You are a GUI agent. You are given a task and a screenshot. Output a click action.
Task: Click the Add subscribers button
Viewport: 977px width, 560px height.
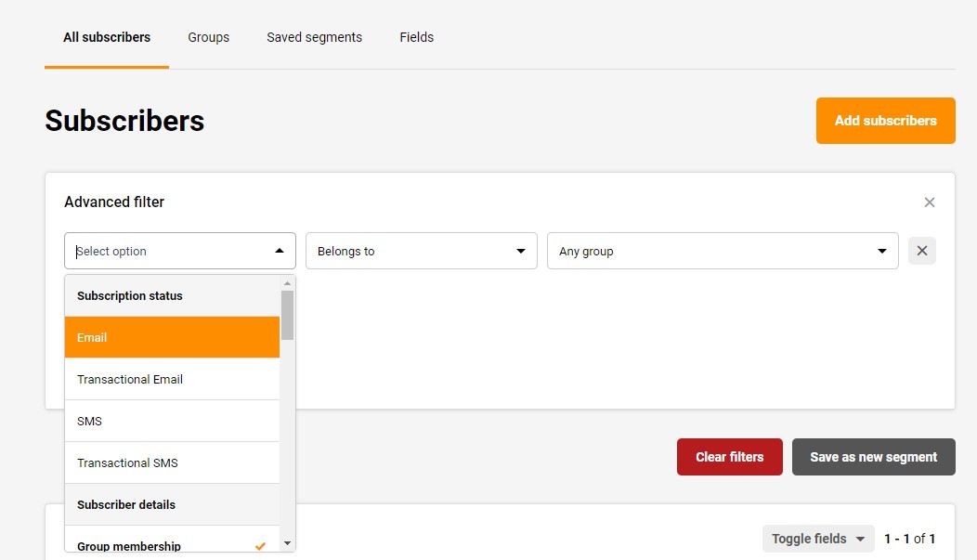885,121
